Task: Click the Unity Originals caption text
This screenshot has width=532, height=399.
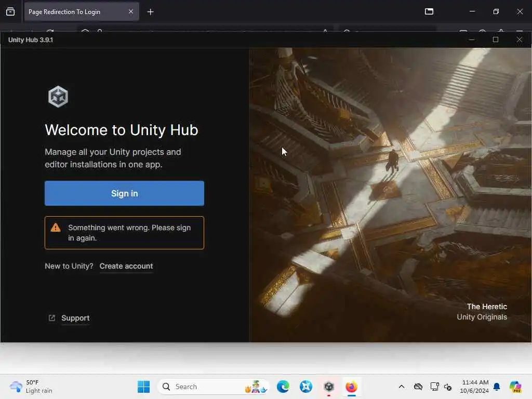Action: pyautogui.click(x=482, y=317)
